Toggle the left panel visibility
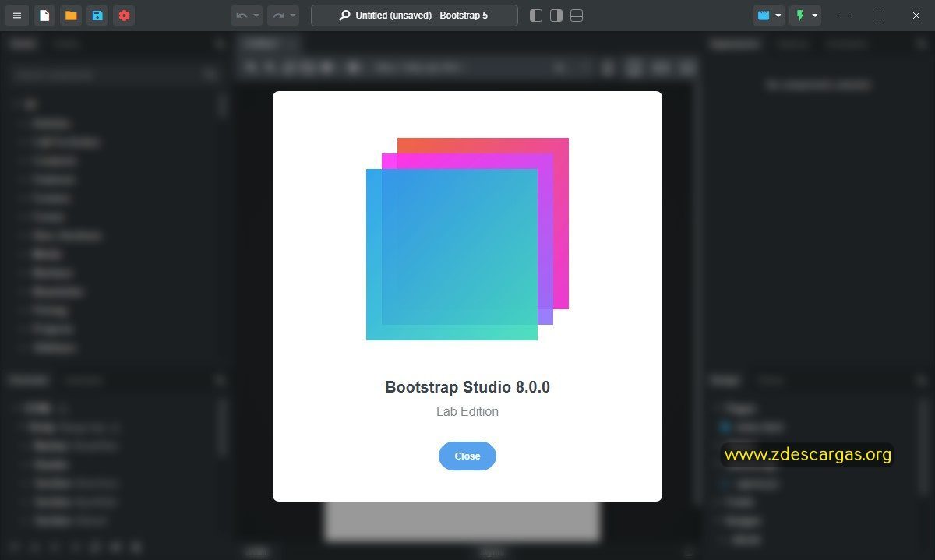The image size is (935, 560). click(x=536, y=16)
